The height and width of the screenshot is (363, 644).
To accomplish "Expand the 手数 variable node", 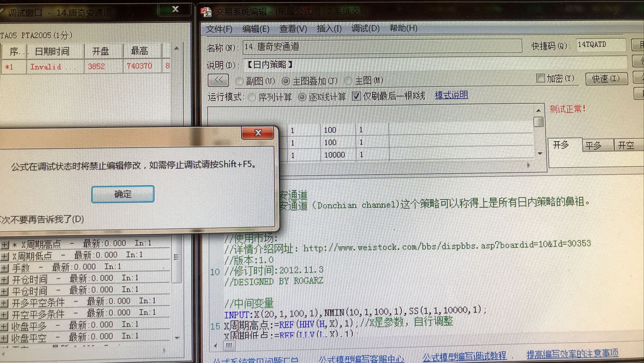I will [5, 268].
